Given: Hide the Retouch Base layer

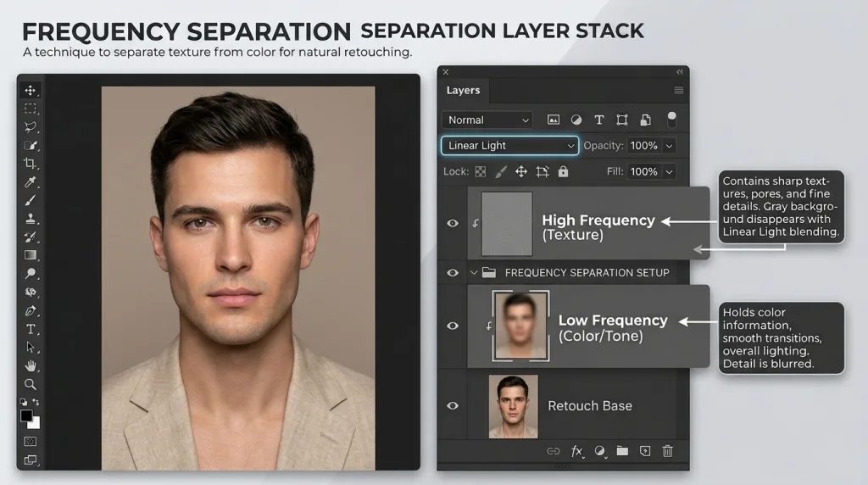Looking at the screenshot, I should pyautogui.click(x=453, y=406).
